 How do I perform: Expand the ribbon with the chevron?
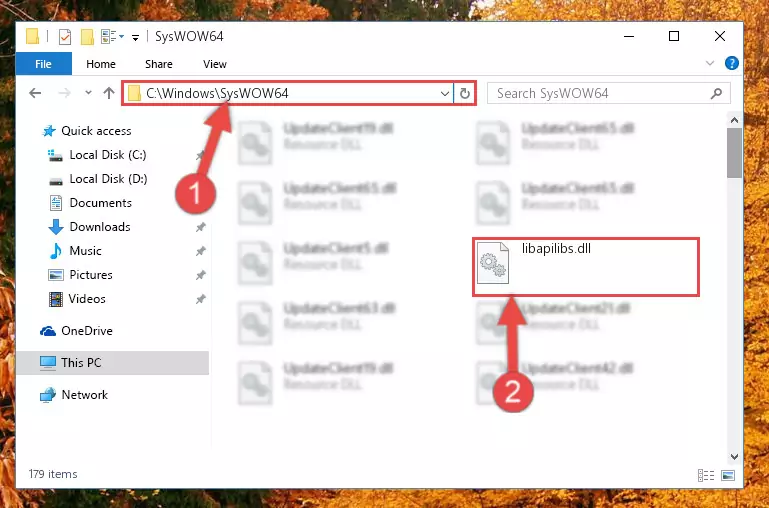(x=710, y=63)
